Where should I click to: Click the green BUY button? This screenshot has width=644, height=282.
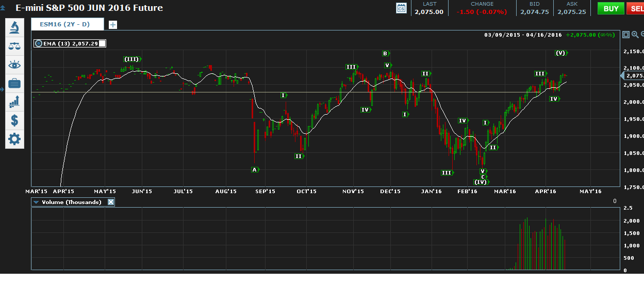pos(611,8)
